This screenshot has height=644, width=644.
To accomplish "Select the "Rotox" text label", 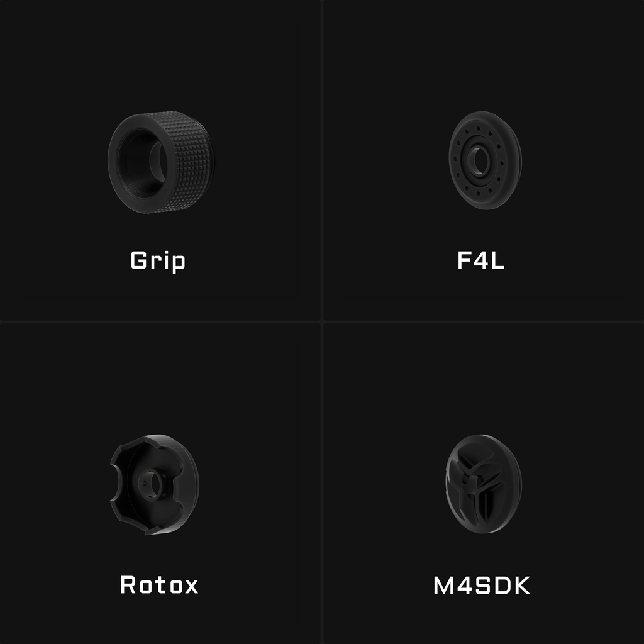I will point(159,584).
